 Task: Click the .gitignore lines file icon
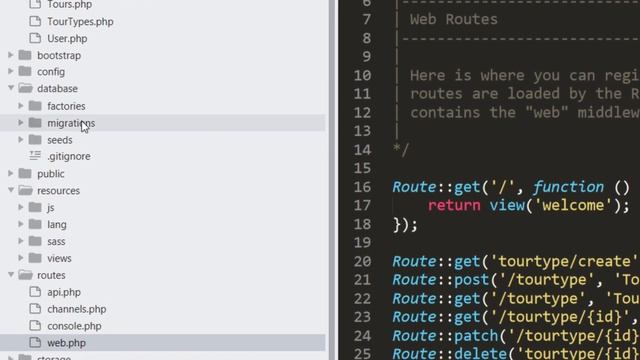(35, 156)
